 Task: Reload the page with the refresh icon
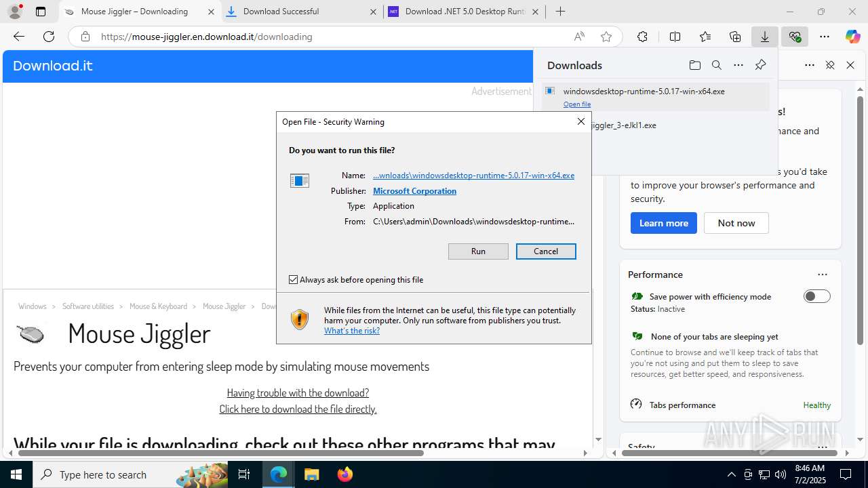coord(49,37)
